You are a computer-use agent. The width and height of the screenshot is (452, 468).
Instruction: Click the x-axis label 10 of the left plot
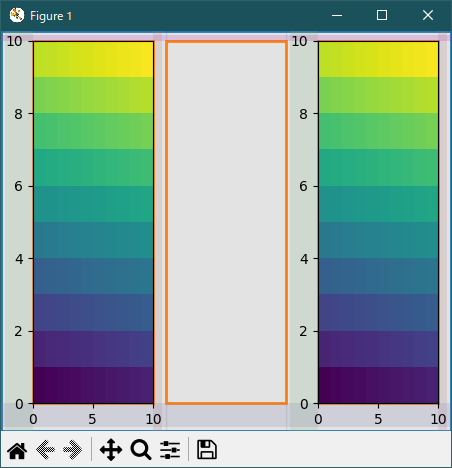pyautogui.click(x=153, y=419)
